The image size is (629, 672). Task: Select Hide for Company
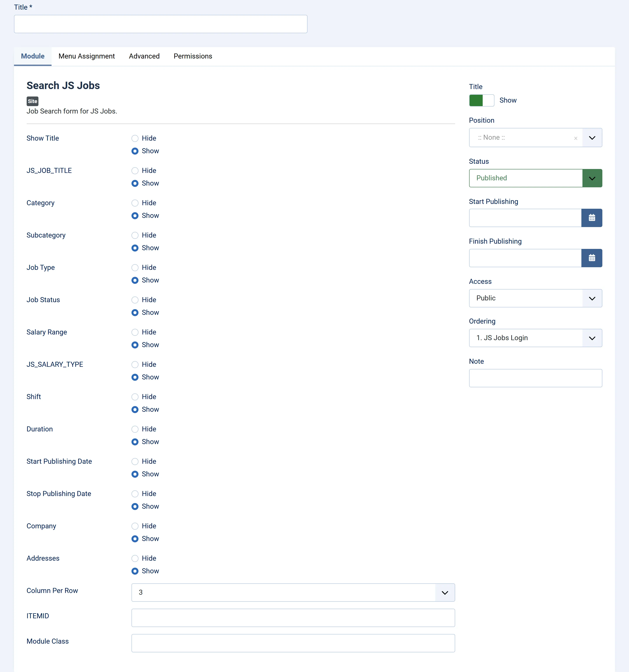(x=135, y=526)
